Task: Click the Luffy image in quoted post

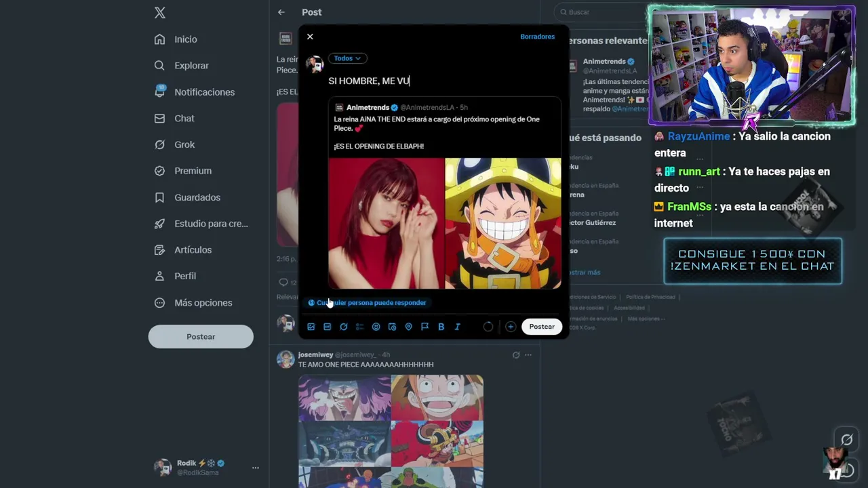Action: 503,223
